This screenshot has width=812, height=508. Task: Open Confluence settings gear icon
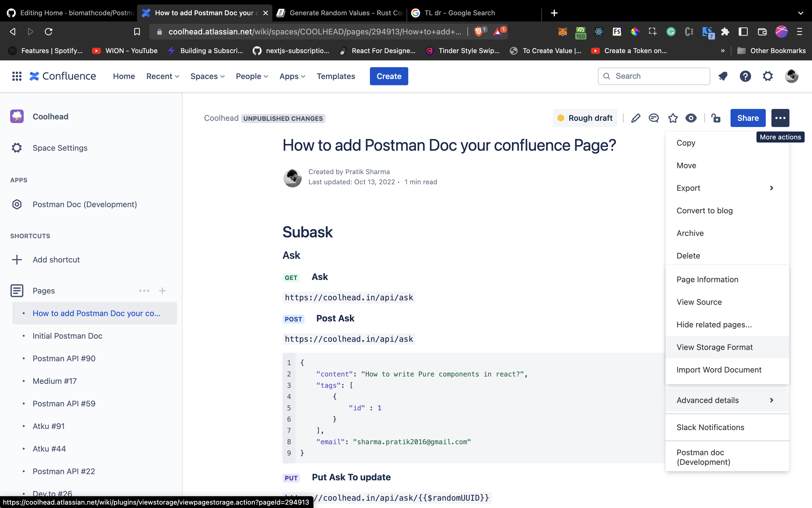pos(768,76)
